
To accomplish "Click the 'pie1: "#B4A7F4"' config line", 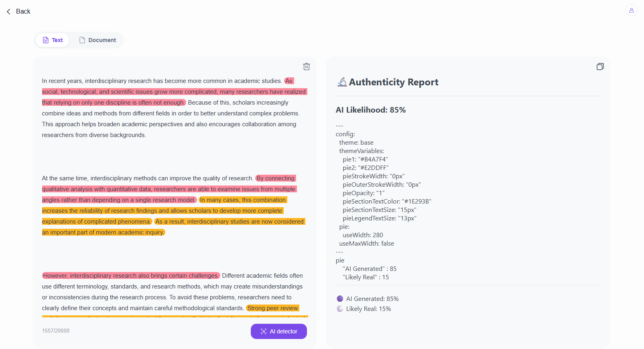I will [365, 159].
